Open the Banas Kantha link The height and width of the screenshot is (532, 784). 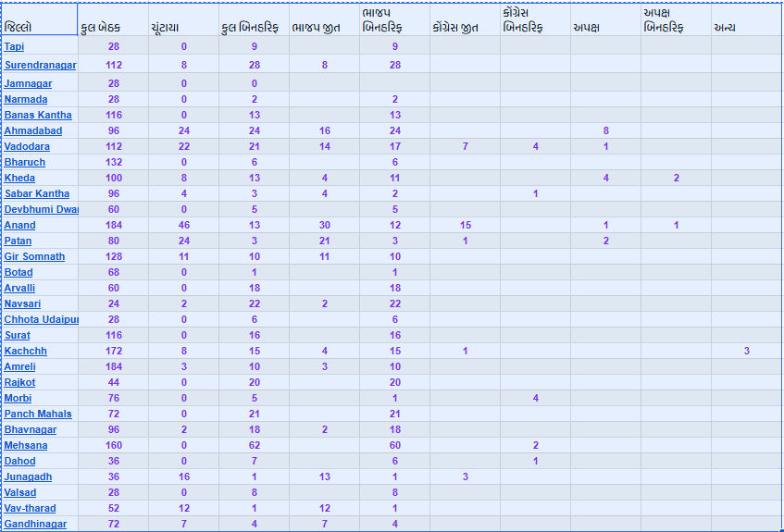(37, 116)
